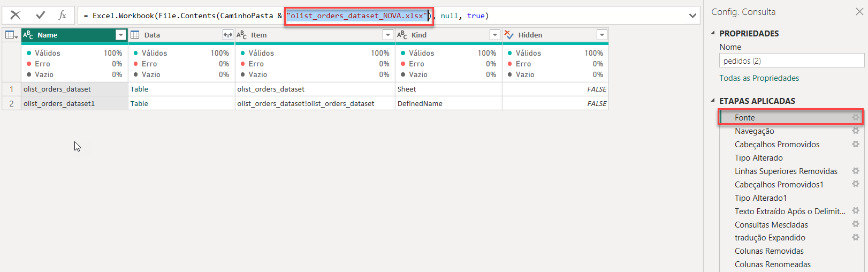
Task: Click the Name column text type icon
Action: click(x=28, y=35)
